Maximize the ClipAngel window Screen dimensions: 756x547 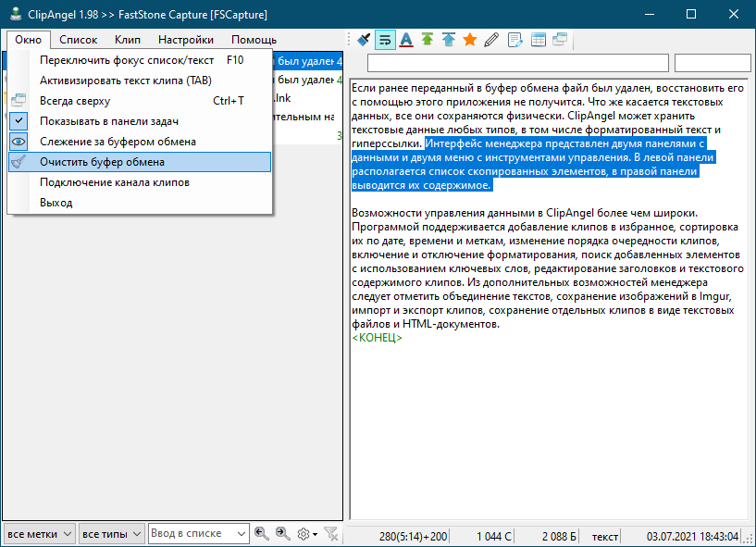coord(691,14)
